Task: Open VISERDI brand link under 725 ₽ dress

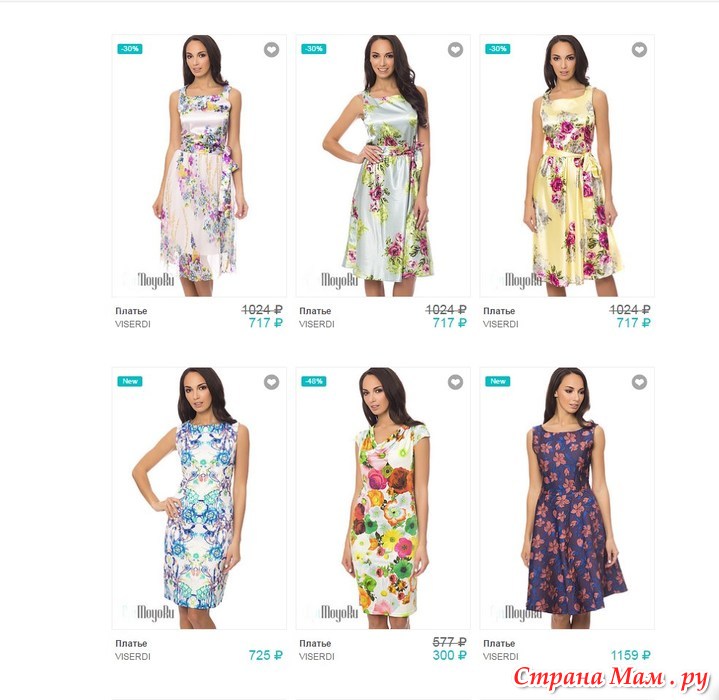Action: (133, 656)
